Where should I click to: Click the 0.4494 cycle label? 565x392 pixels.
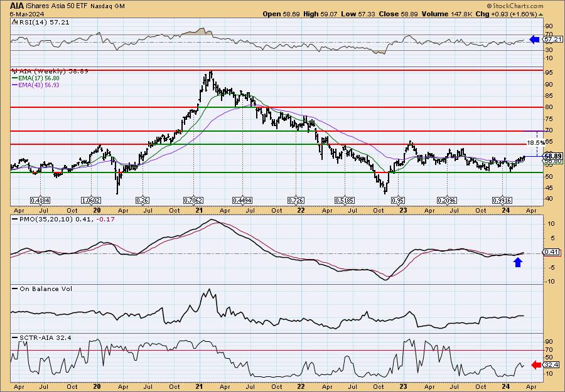tap(242, 200)
